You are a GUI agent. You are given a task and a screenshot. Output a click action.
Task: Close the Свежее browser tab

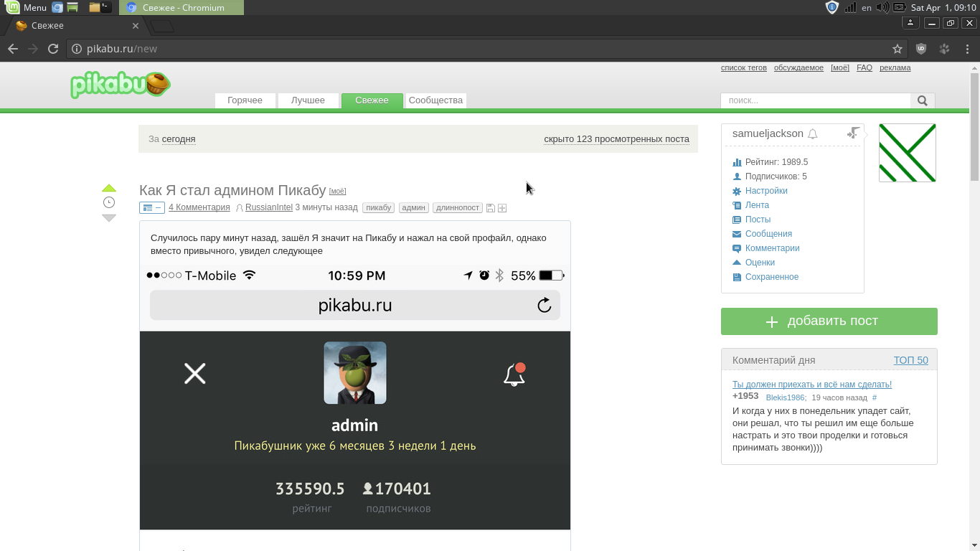point(136,26)
